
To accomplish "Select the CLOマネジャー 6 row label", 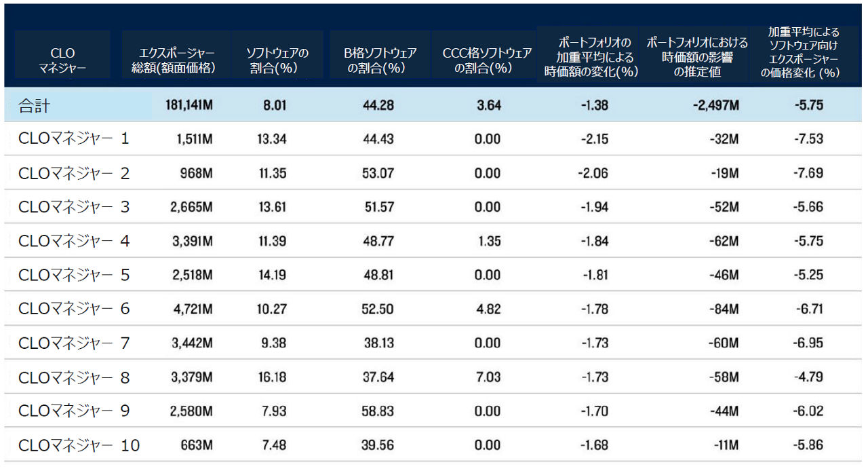I will pyautogui.click(x=73, y=309).
